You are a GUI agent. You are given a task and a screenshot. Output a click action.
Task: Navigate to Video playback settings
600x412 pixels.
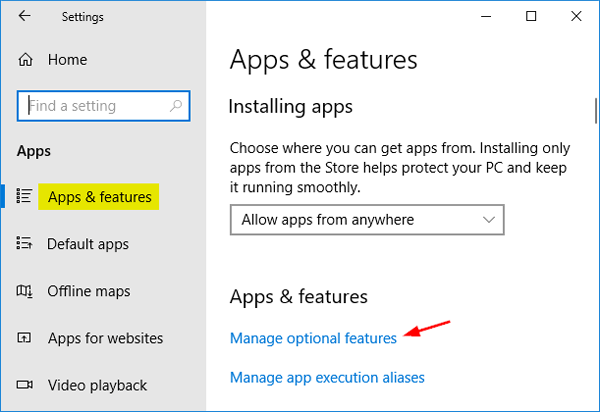click(x=97, y=385)
